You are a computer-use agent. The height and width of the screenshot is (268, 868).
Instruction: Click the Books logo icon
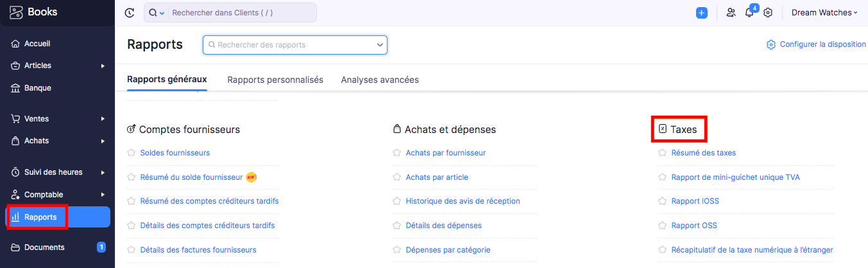click(16, 12)
